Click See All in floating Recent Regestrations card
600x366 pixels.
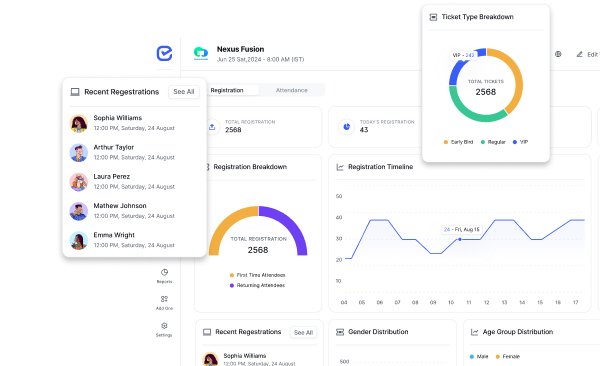184,92
